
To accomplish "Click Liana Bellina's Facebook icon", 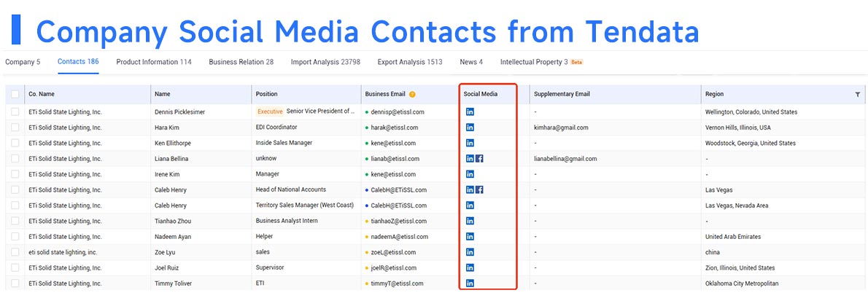I will tap(480, 159).
